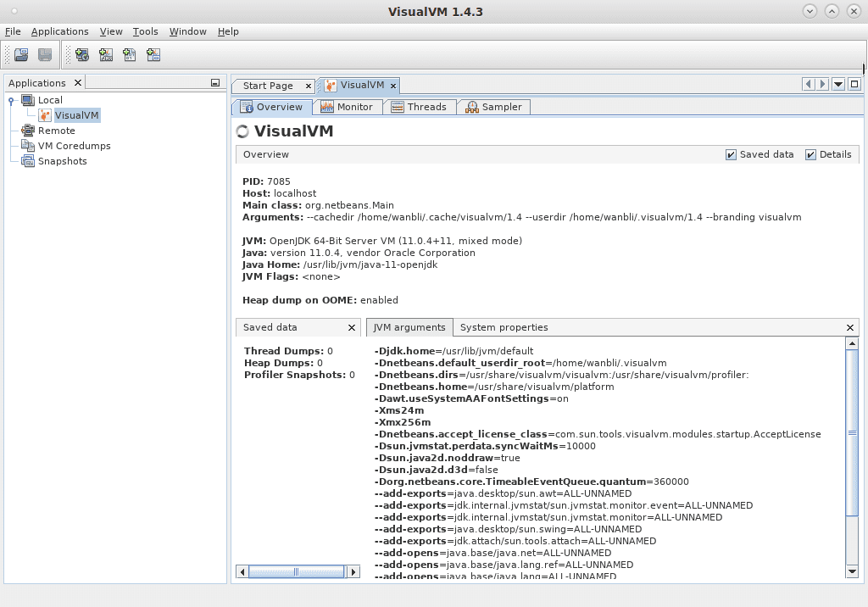Select the JVM arguments tab

[x=409, y=327]
